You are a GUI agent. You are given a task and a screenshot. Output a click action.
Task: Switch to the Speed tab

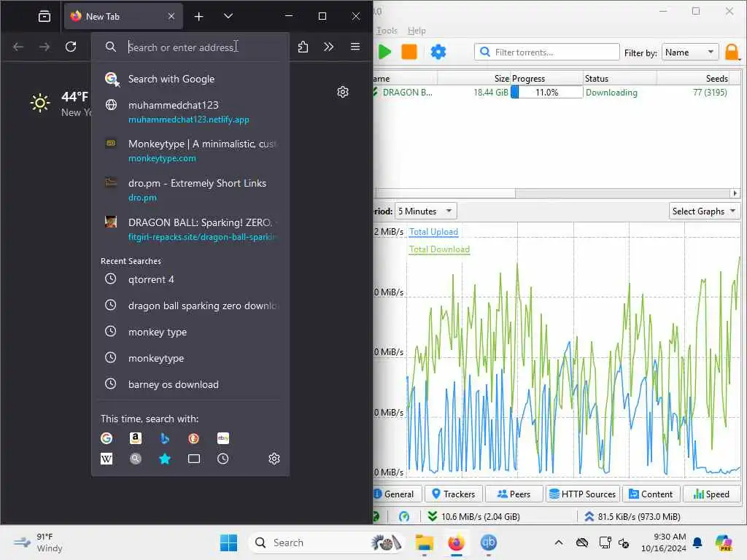[712, 494]
